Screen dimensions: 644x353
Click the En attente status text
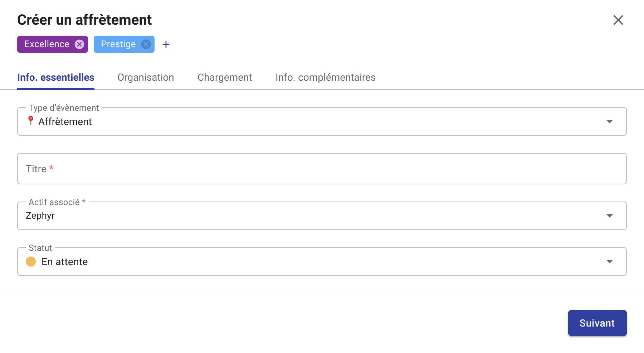[65, 262]
